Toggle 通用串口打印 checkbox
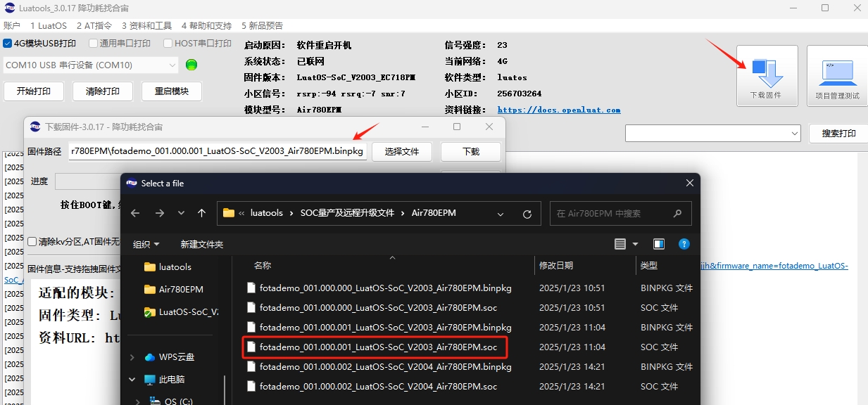The height and width of the screenshot is (405, 868). pos(93,44)
